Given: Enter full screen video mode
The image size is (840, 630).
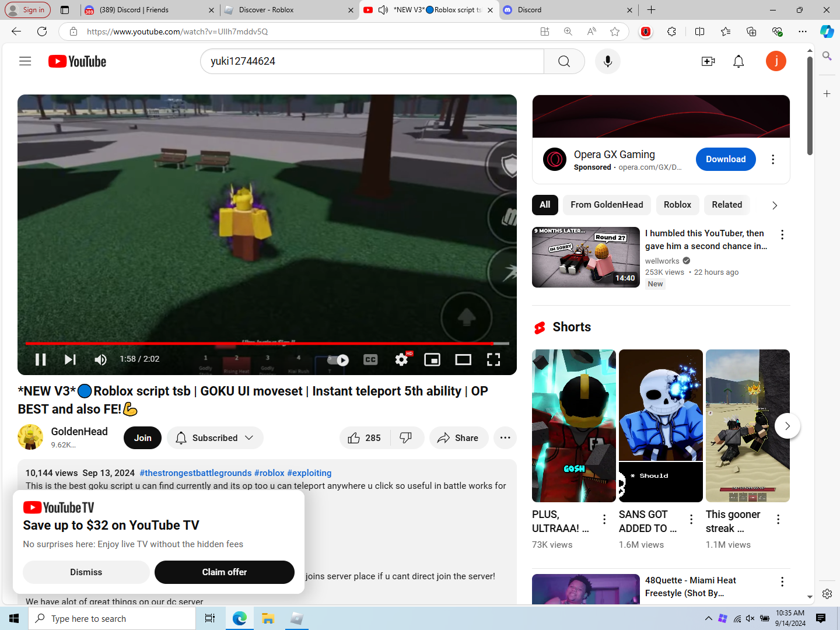Looking at the screenshot, I should 494,359.
